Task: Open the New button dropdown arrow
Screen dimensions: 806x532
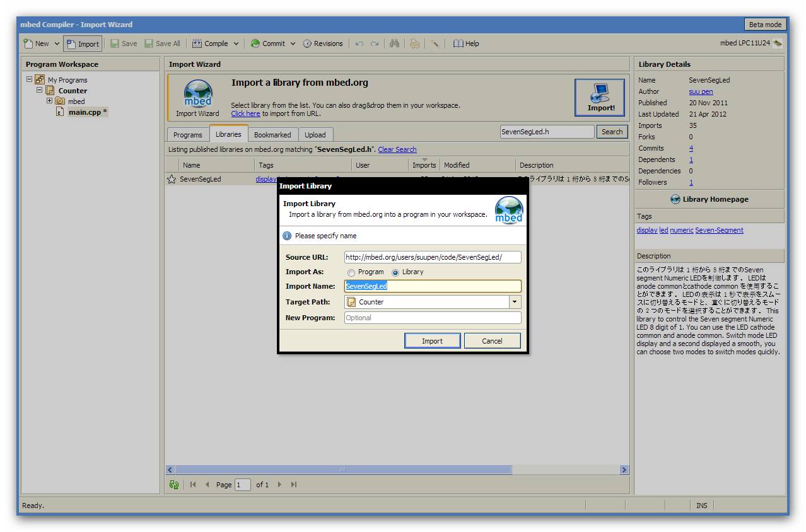Action: [57, 43]
